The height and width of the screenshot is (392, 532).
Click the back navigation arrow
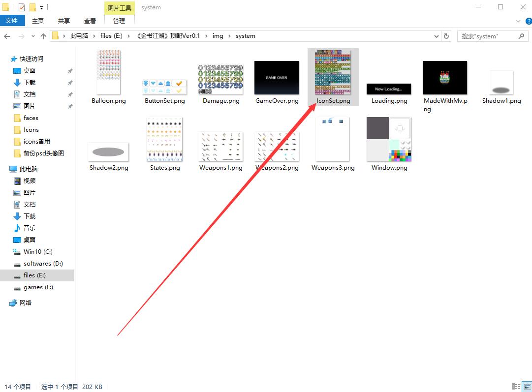pos(7,36)
